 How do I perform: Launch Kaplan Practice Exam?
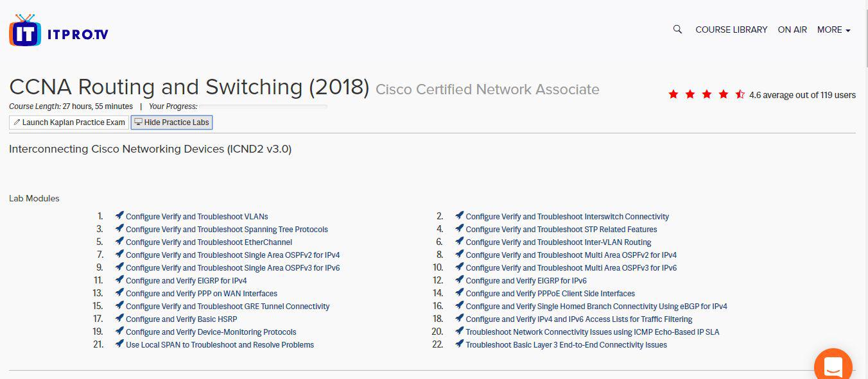[x=69, y=122]
